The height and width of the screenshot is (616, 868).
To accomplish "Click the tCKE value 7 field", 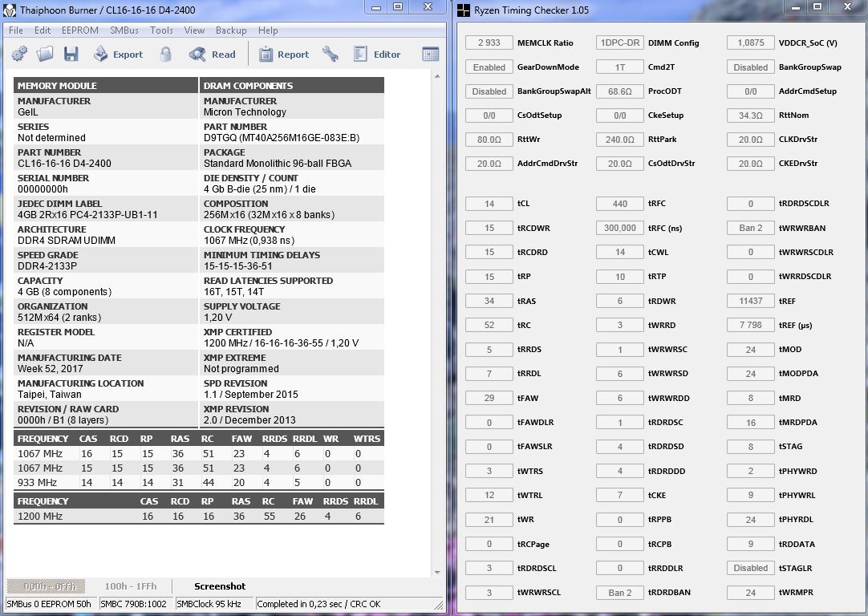I will 619,496.
